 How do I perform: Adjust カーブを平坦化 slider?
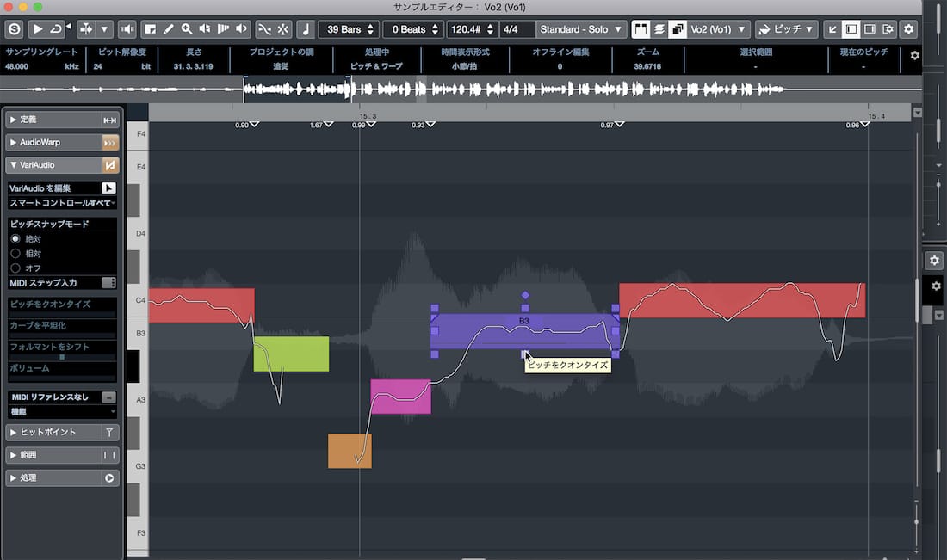click(62, 335)
